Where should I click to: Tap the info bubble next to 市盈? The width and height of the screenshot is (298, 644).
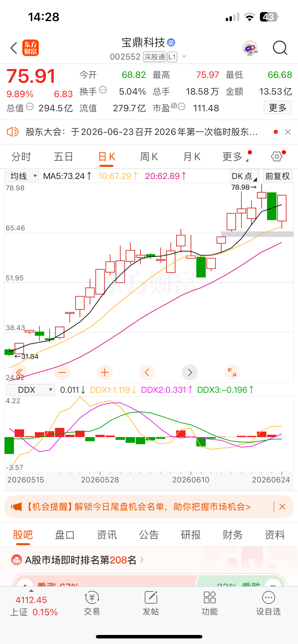point(182,107)
